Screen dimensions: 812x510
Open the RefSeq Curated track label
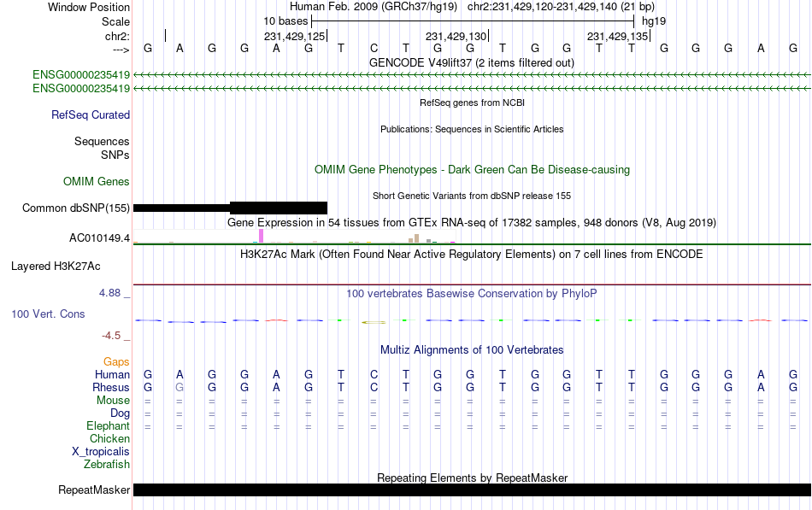click(91, 115)
